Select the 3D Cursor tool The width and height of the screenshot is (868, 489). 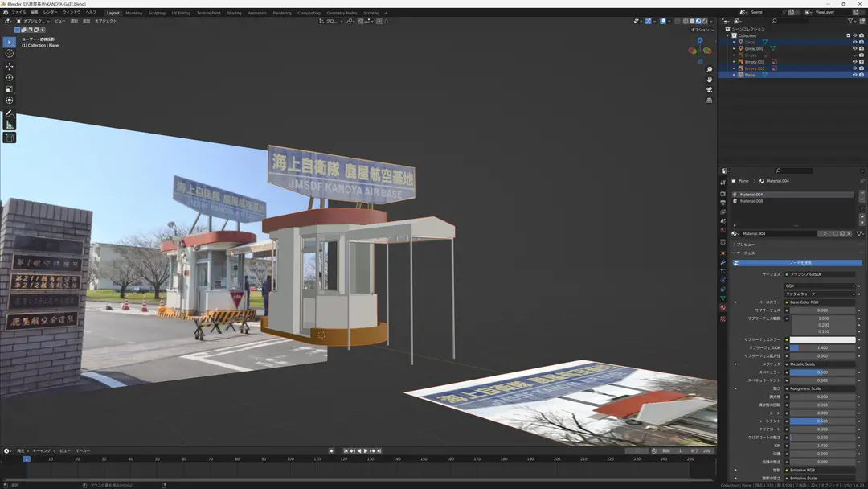pyautogui.click(x=10, y=54)
